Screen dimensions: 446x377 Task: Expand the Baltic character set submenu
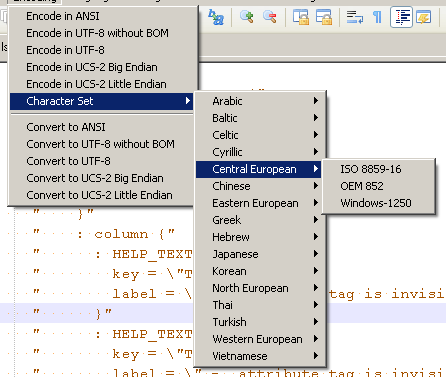click(260, 118)
